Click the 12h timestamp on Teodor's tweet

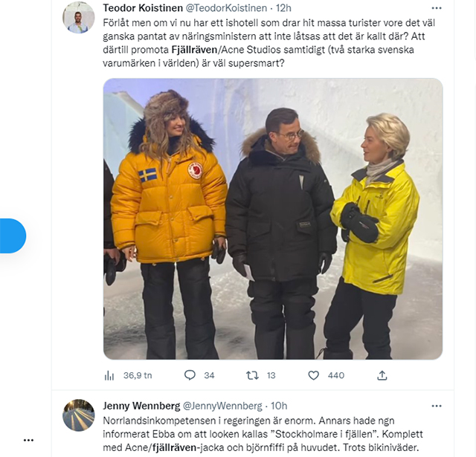click(x=283, y=7)
